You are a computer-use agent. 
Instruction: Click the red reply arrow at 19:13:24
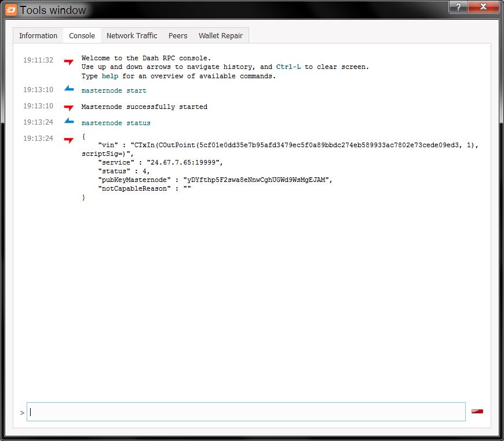pos(68,140)
